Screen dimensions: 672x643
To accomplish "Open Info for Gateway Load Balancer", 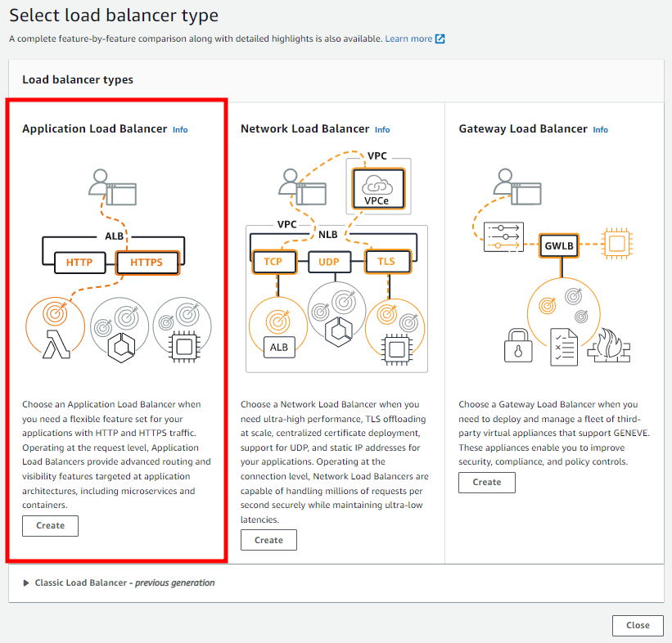I will tap(601, 130).
